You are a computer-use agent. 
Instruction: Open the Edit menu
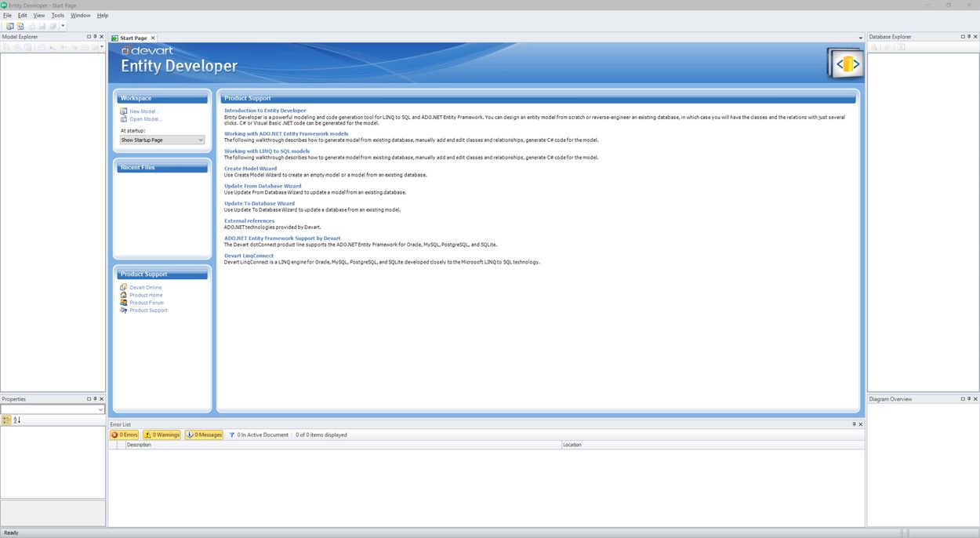point(22,16)
